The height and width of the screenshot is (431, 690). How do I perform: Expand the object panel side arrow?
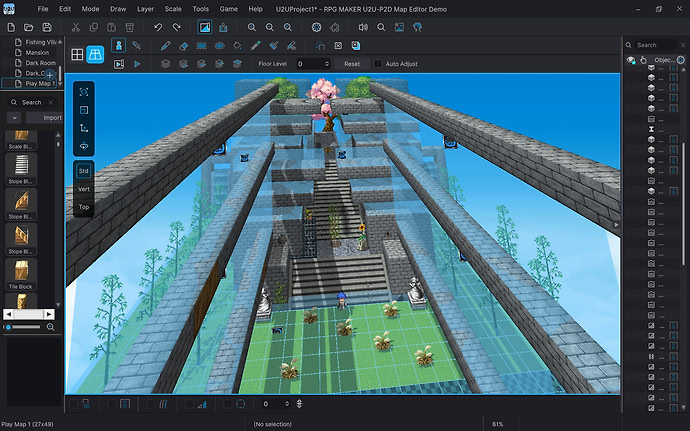(x=616, y=225)
